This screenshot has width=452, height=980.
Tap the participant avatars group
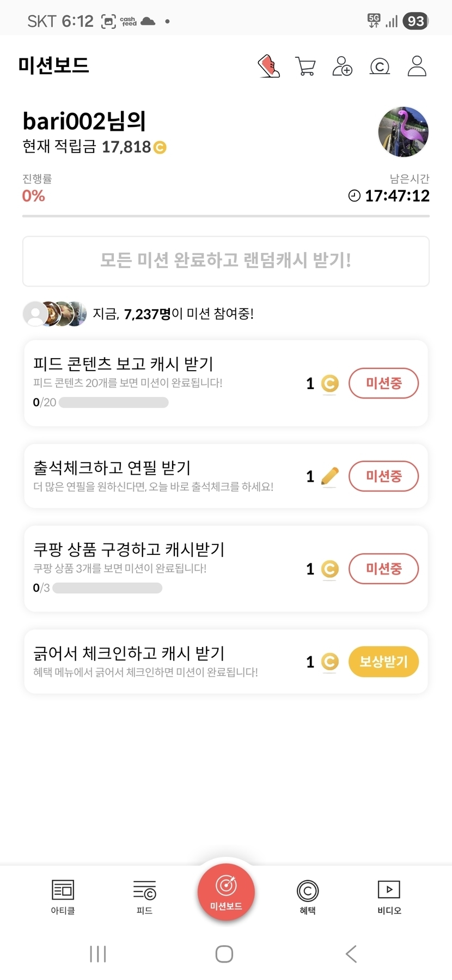click(x=54, y=314)
